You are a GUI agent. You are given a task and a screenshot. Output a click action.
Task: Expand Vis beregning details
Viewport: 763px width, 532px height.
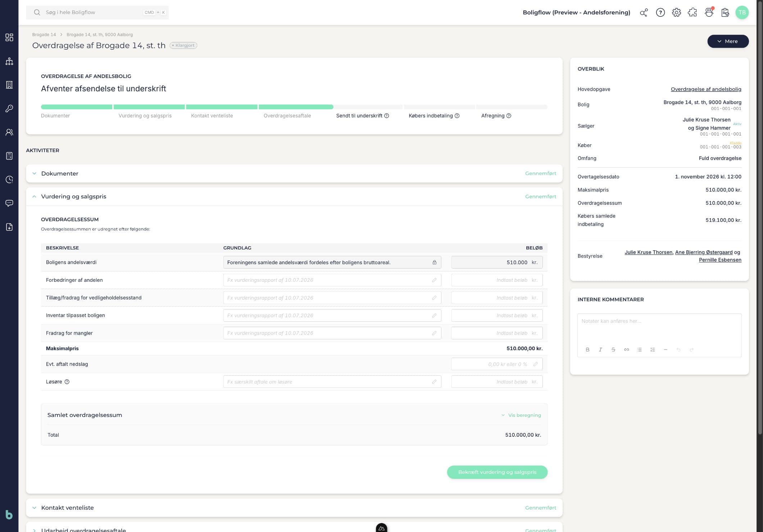point(521,415)
